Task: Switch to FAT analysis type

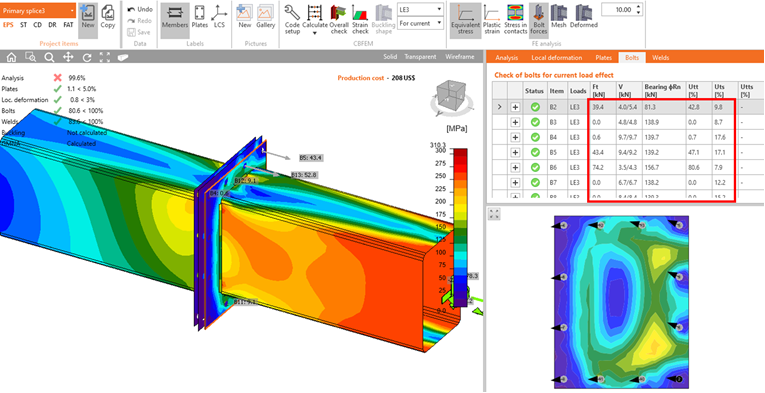Action: point(68,25)
